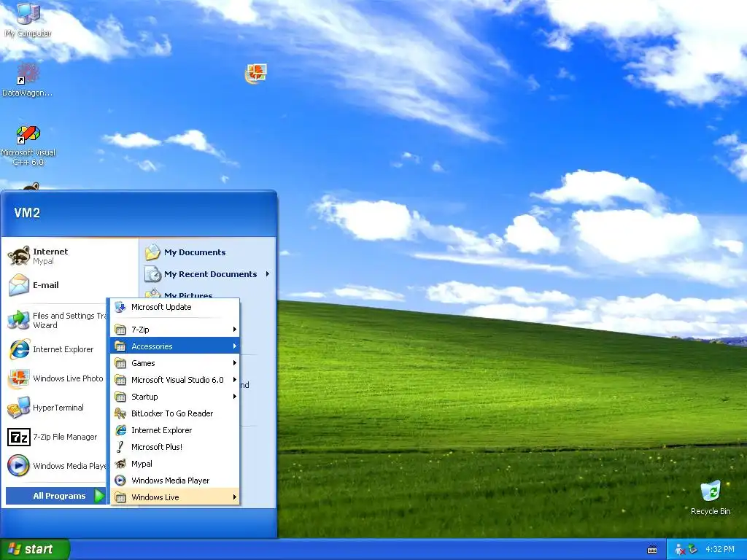
Task: Click the Microsoft Update icon
Action: click(x=120, y=307)
